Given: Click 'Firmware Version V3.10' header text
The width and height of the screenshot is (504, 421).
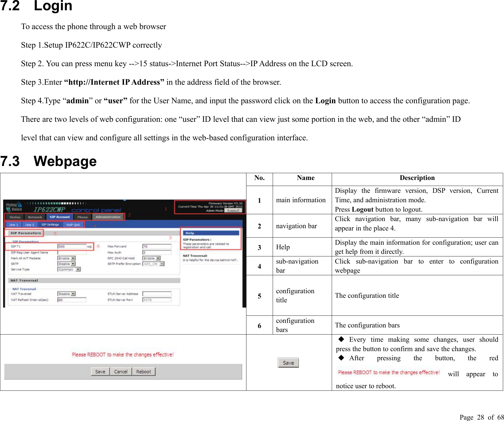Looking at the screenshot, I should (x=225, y=203).
